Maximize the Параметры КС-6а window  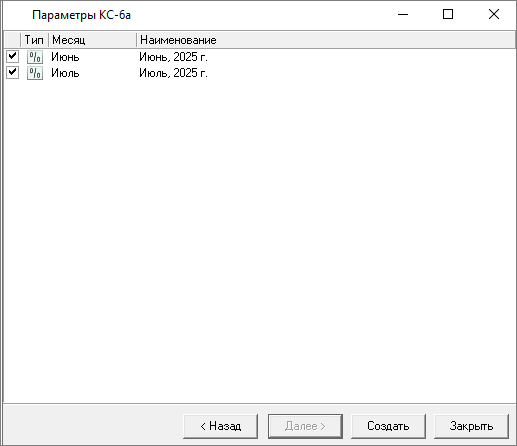(448, 14)
